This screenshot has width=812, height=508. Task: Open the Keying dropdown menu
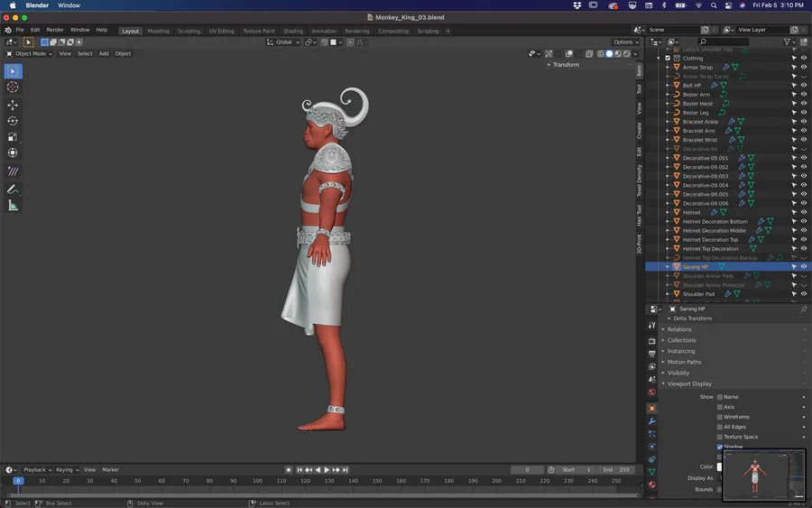(68, 470)
